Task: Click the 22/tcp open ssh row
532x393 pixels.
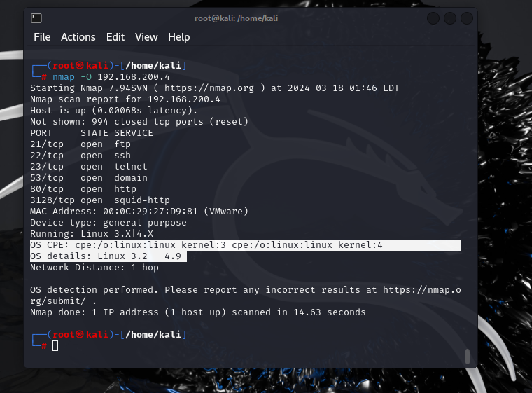Action: [80, 156]
